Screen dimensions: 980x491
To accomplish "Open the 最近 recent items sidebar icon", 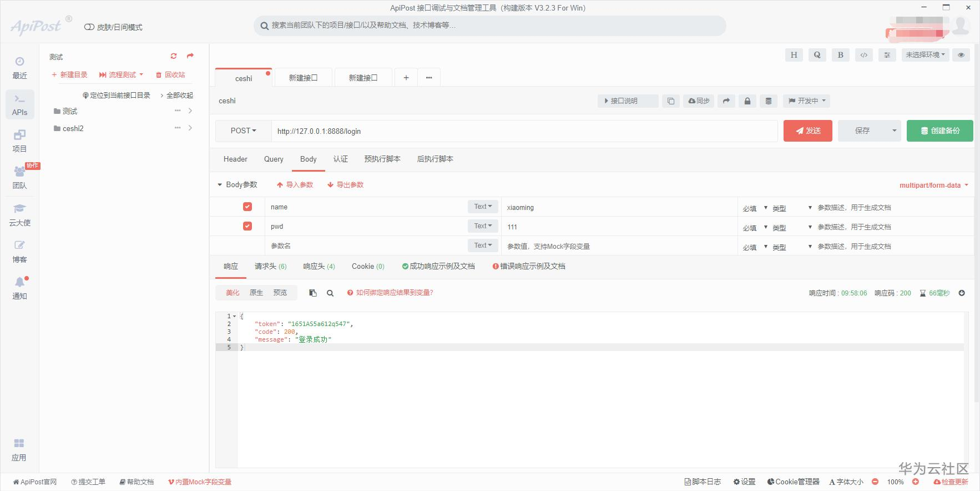I will [19, 67].
